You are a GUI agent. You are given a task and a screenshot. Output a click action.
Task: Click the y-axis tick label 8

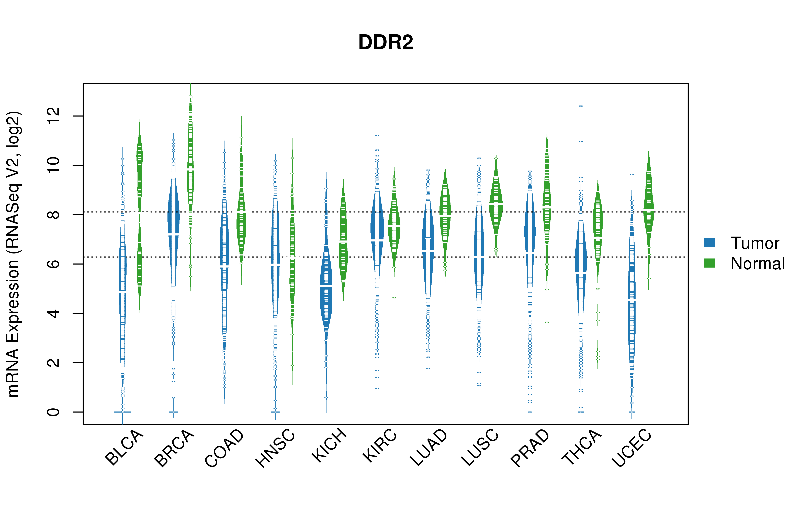(53, 215)
